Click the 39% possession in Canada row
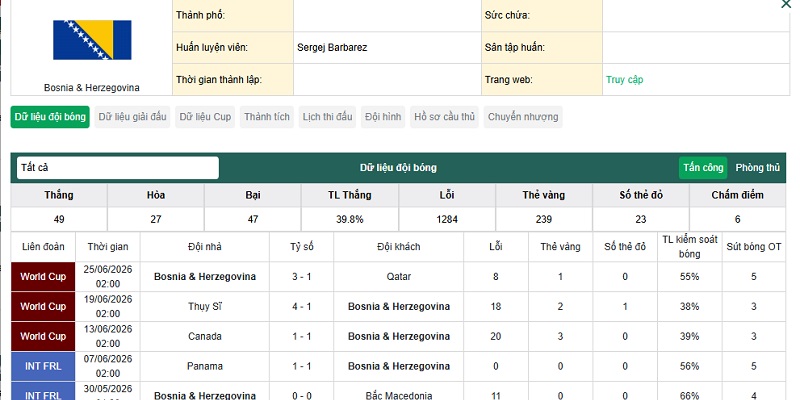Image resolution: width=800 pixels, height=400 pixels. pos(690,336)
